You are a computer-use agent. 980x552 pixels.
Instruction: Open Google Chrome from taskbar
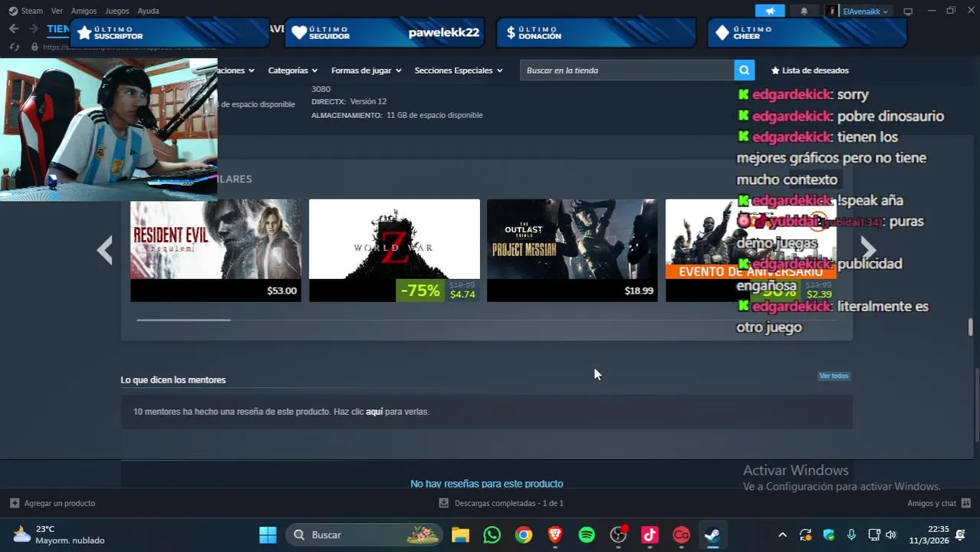pos(524,535)
